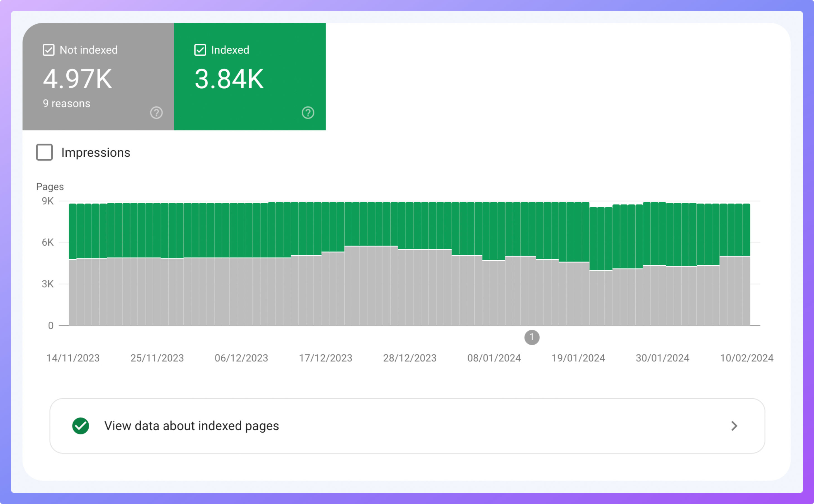Screen dimensions: 814x504
Task: Click help icon in Not indexed card
Action: [x=156, y=113]
